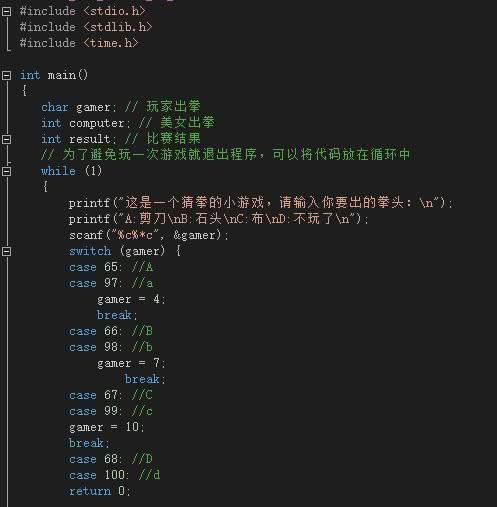Click the break after gamer = 10
The width and height of the screenshot is (497, 507).
(x=89, y=443)
